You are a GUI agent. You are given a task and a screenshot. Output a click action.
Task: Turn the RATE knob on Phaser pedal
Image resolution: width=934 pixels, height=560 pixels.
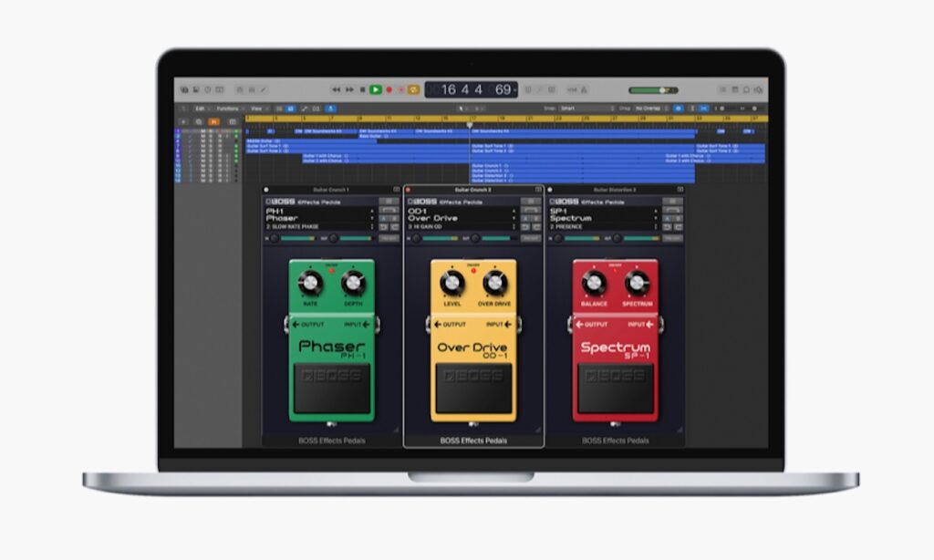[311, 284]
